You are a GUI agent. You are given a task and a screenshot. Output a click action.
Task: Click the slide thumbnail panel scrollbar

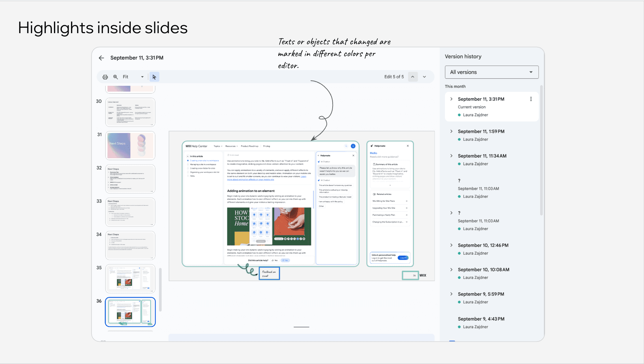click(160, 290)
